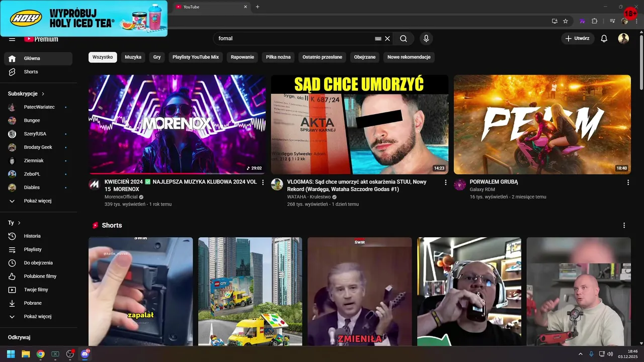Open SzeryfUSA subscription
644x362 pixels.
tap(38, 134)
